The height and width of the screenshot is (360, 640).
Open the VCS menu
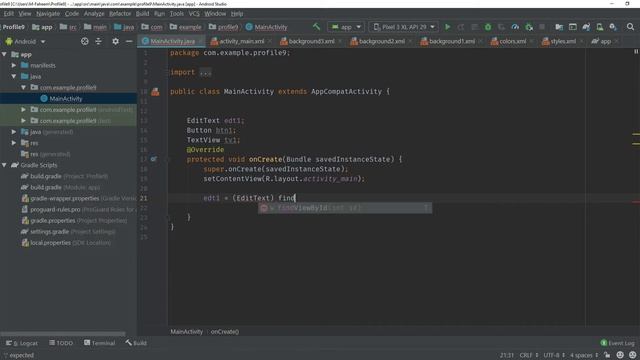point(194,13)
